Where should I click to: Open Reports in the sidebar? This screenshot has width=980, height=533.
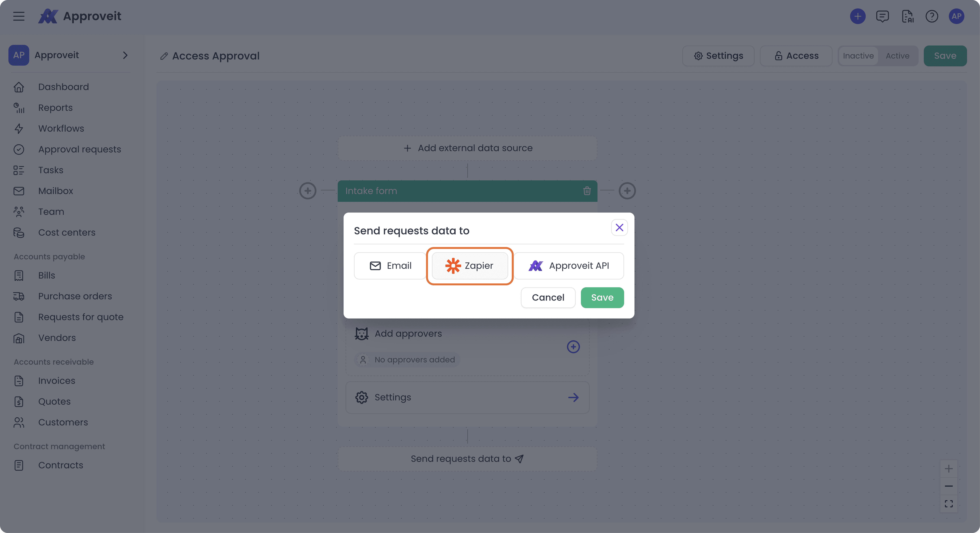[x=55, y=108]
